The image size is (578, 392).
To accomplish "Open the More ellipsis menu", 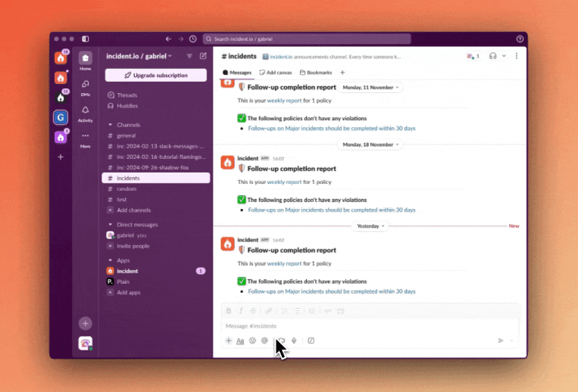I will (x=85, y=140).
